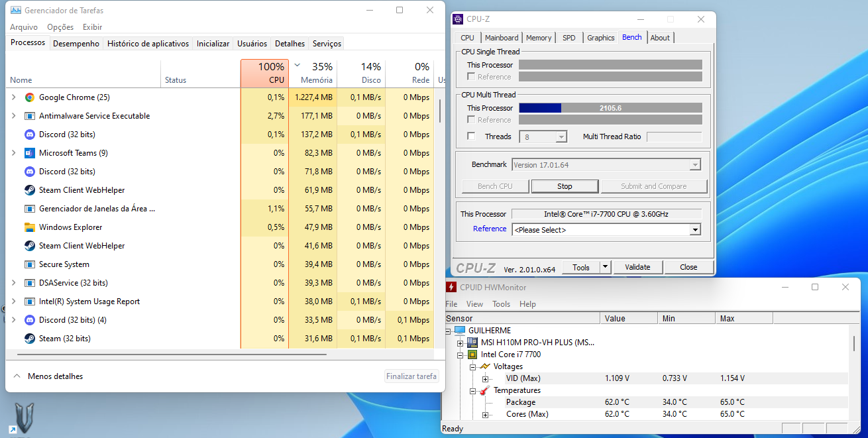
Task: Expand the Intel(R) System Usage Report row
Action: click(x=14, y=301)
